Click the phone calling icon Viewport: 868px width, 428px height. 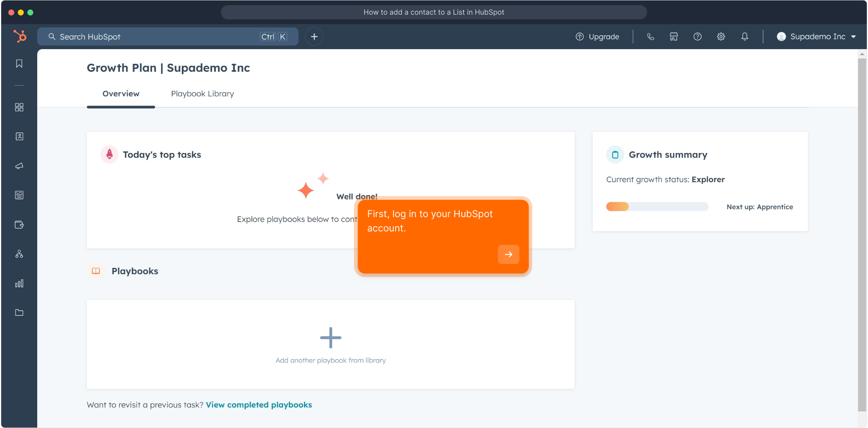(650, 37)
